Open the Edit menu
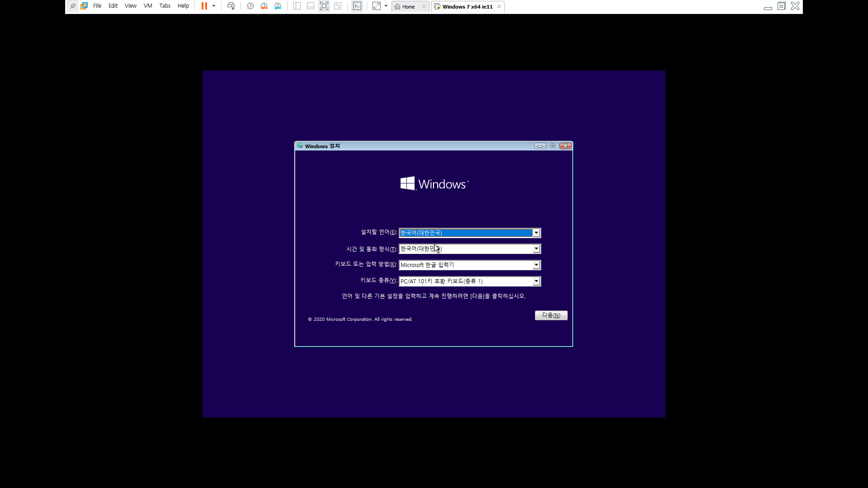The width and height of the screenshot is (868, 488). [x=113, y=6]
